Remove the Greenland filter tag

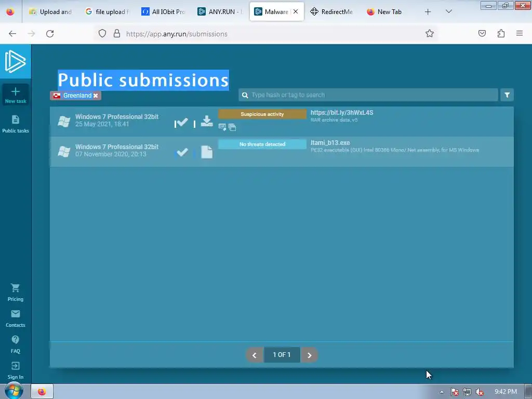click(96, 96)
